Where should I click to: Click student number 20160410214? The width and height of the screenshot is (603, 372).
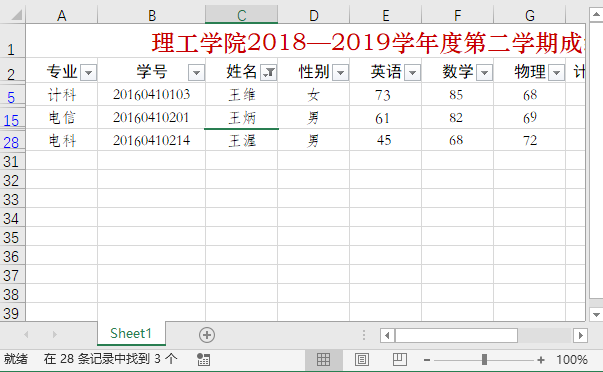point(152,140)
